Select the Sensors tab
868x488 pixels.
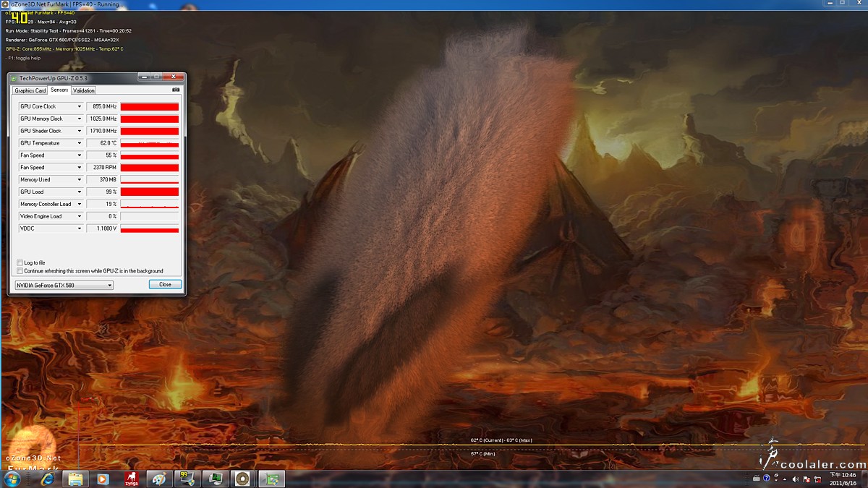pos(59,90)
